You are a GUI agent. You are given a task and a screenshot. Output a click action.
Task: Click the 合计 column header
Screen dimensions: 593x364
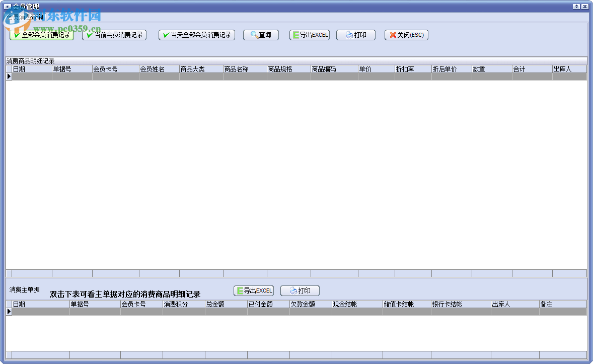tap(532, 69)
